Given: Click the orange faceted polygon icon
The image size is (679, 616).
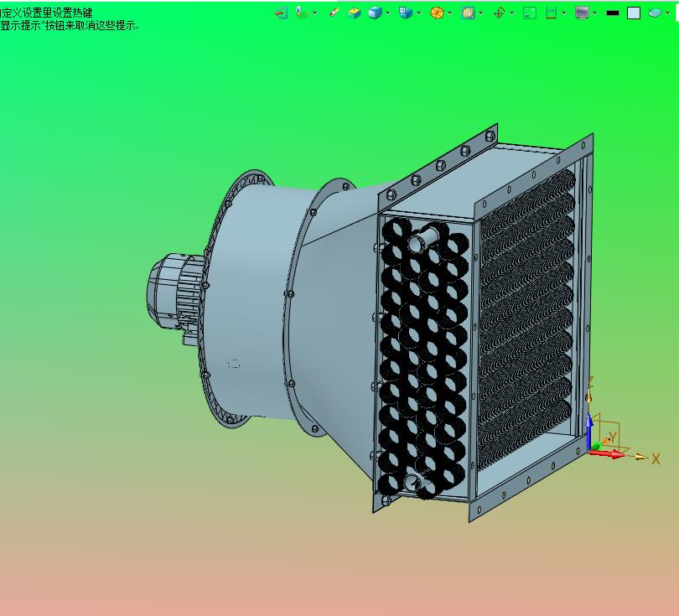Looking at the screenshot, I should [x=437, y=13].
